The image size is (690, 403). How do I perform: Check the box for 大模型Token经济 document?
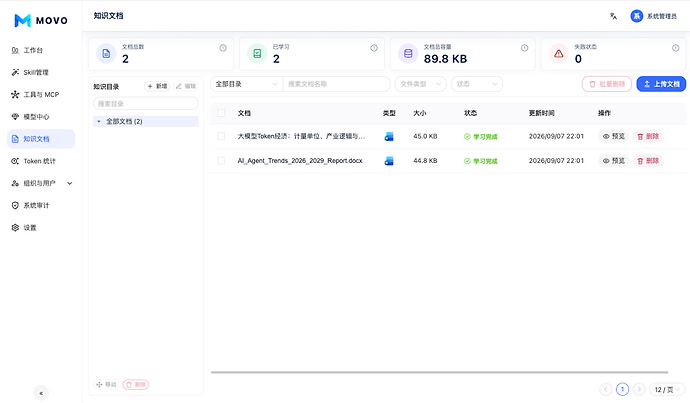pos(221,136)
